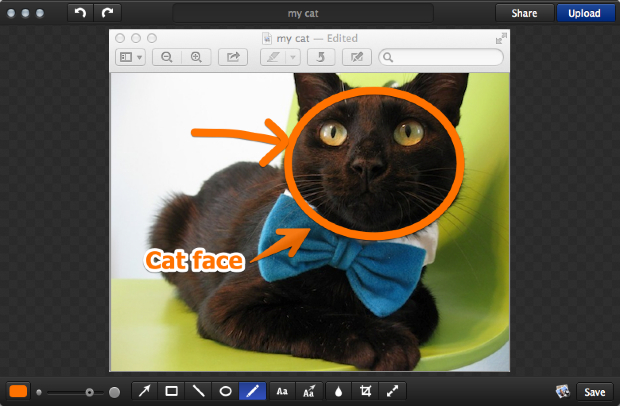Click the photo stack icon beside Save

(563, 391)
